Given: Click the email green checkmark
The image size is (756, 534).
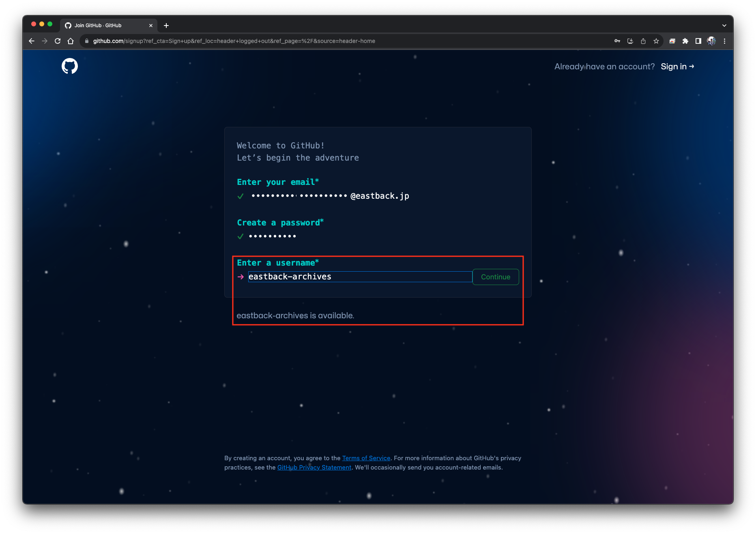Looking at the screenshot, I should pos(241,196).
